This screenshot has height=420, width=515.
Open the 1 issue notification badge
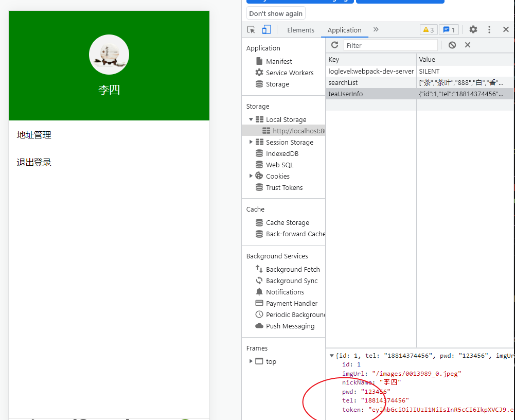448,29
